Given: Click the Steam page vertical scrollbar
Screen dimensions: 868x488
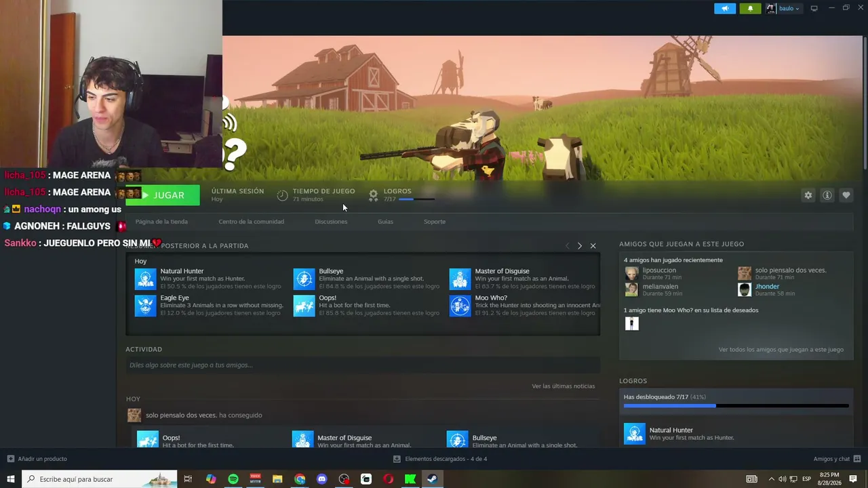Looking at the screenshot, I should click(x=865, y=102).
